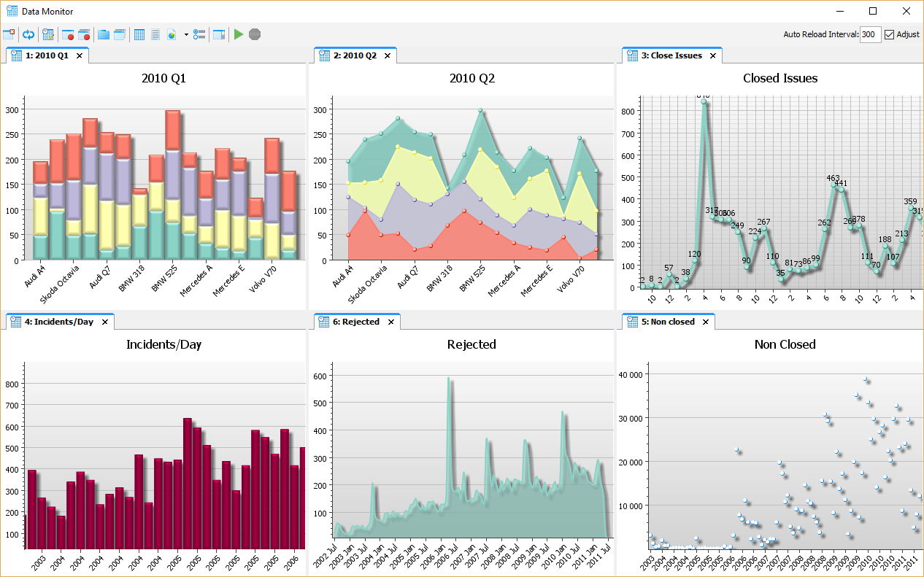Screen dimensions: 924x577
Task: Close the Close Issues tab
Action: 712,54
